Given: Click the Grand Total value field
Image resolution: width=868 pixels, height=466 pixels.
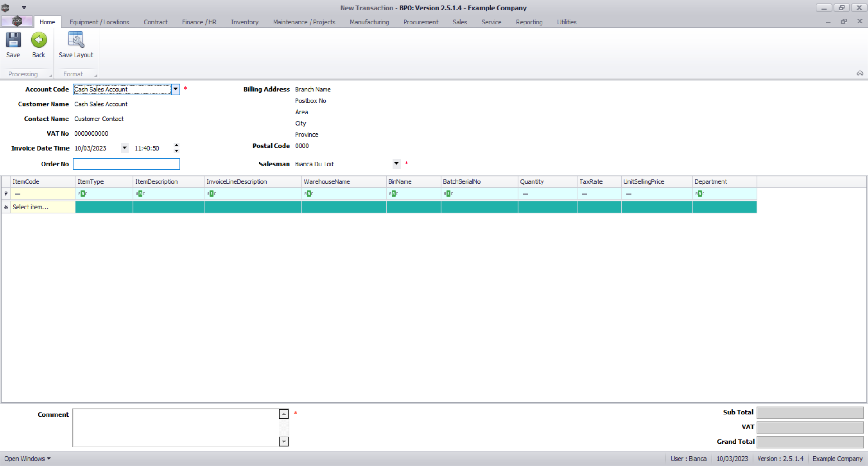Looking at the screenshot, I should [x=810, y=442].
